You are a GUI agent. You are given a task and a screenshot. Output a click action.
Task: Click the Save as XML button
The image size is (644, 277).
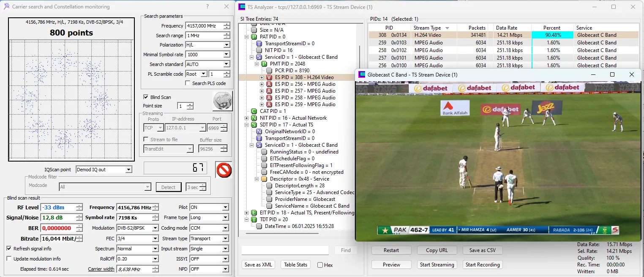coord(258,265)
